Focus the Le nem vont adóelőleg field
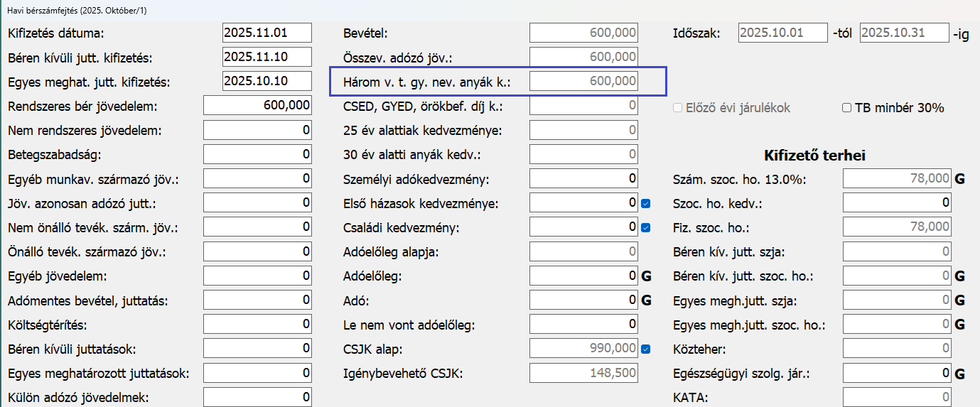980x407 pixels. (x=583, y=325)
